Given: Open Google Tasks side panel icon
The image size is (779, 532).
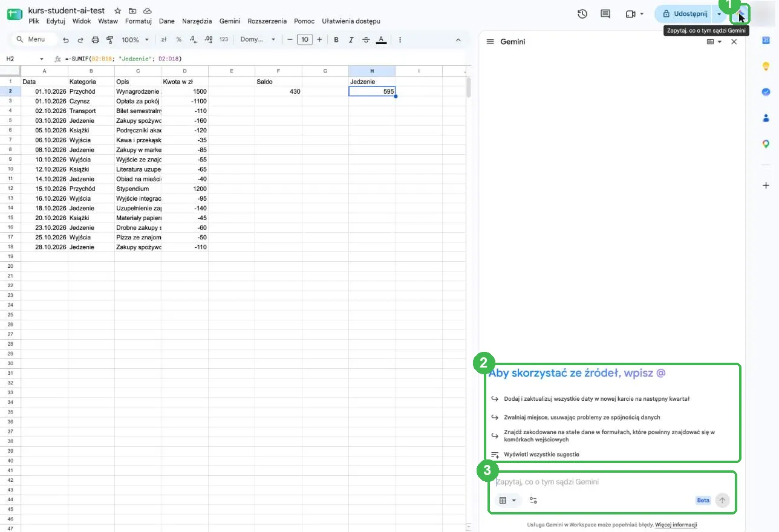Looking at the screenshot, I should 766,92.
